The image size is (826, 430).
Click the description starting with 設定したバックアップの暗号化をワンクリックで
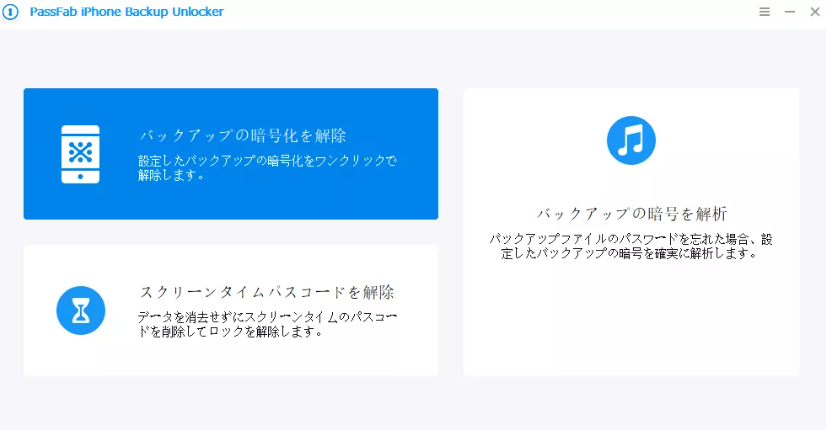coord(267,167)
